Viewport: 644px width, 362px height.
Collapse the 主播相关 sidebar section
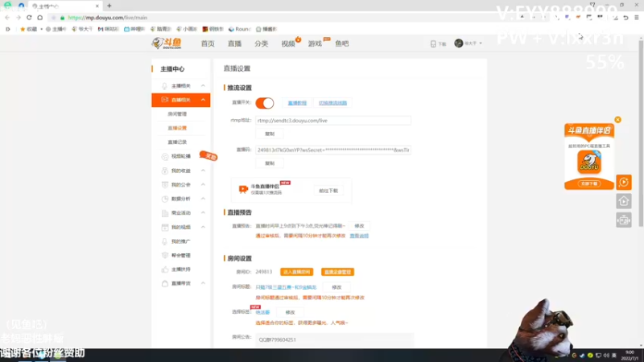click(x=203, y=86)
